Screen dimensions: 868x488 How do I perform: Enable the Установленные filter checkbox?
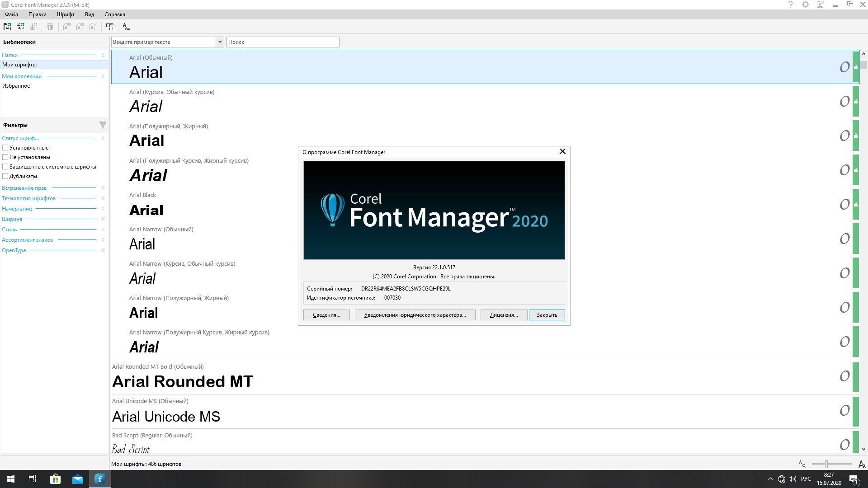pyautogui.click(x=5, y=148)
